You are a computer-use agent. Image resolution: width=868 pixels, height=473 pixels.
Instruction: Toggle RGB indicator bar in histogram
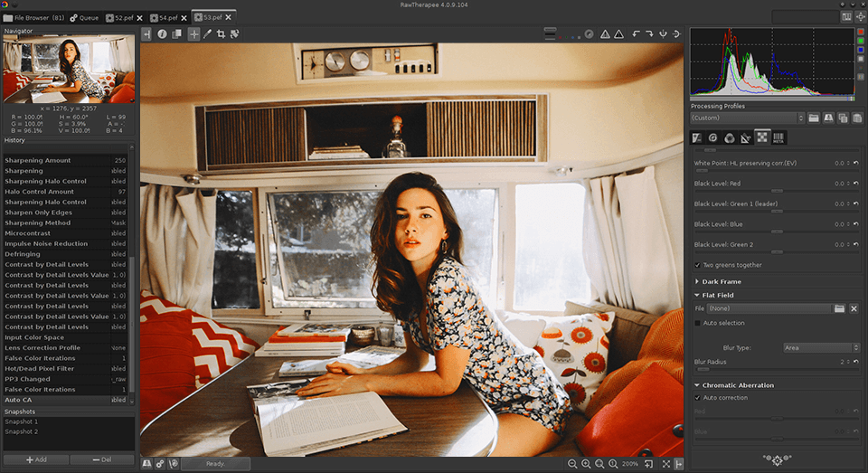pos(860,77)
